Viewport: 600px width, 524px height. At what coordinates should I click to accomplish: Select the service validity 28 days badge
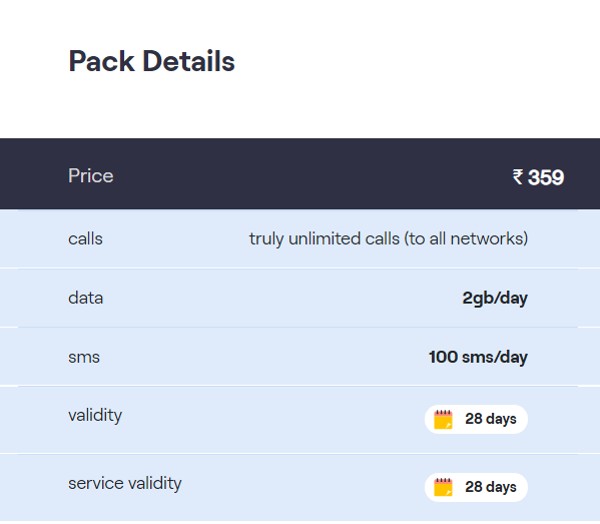(x=476, y=487)
